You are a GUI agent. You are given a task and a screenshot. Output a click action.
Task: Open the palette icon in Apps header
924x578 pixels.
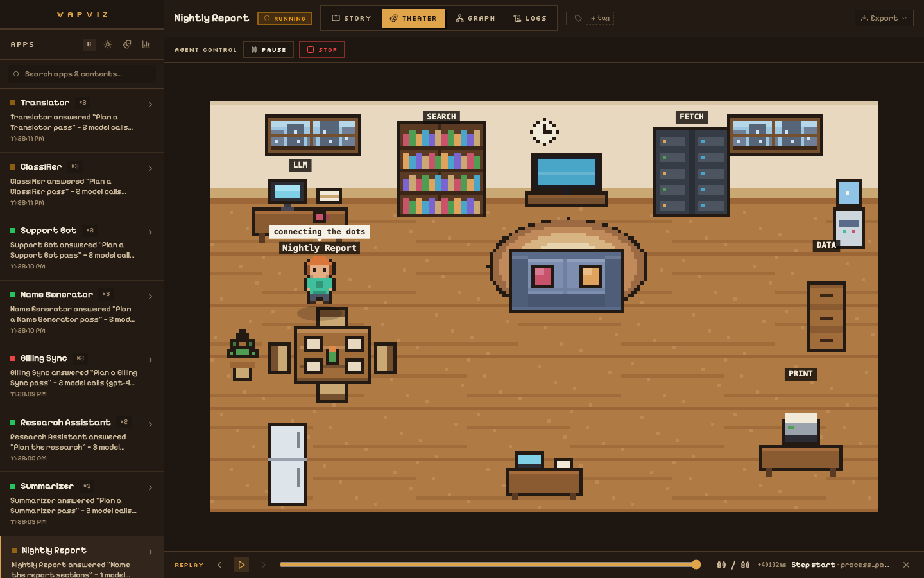coord(127,44)
